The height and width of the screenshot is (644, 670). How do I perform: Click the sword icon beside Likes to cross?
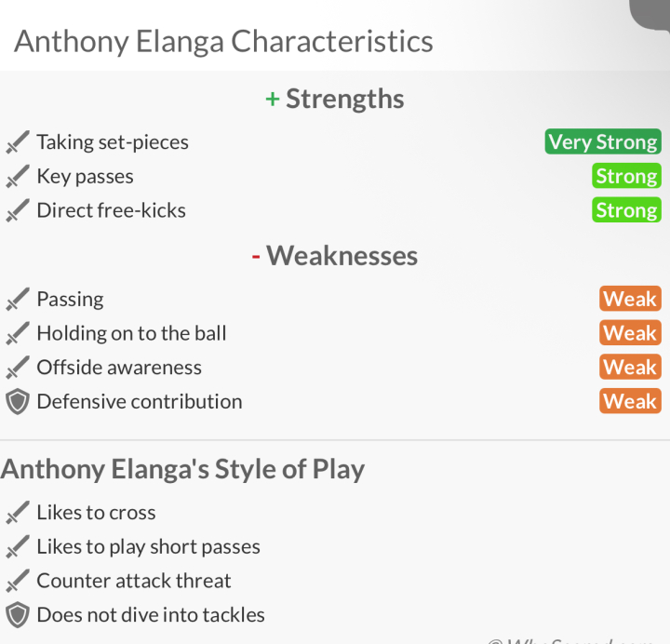click(18, 512)
